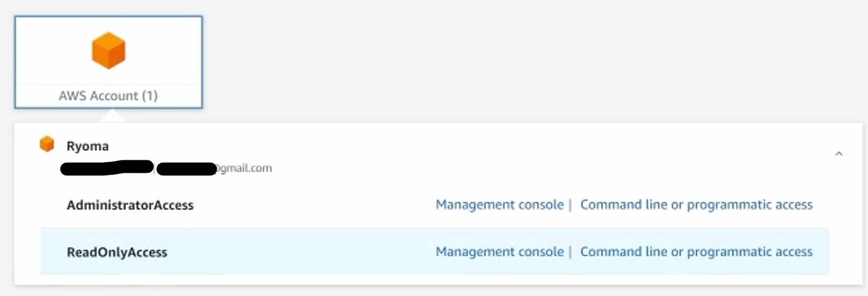
Task: Get command line access for AdministratorAccess
Action: point(696,205)
